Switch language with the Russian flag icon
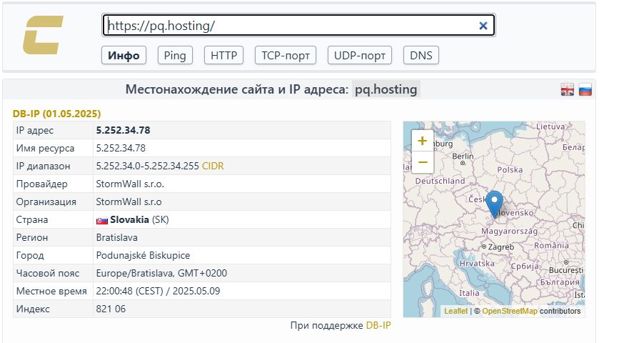This screenshot has width=644, height=343. [585, 89]
